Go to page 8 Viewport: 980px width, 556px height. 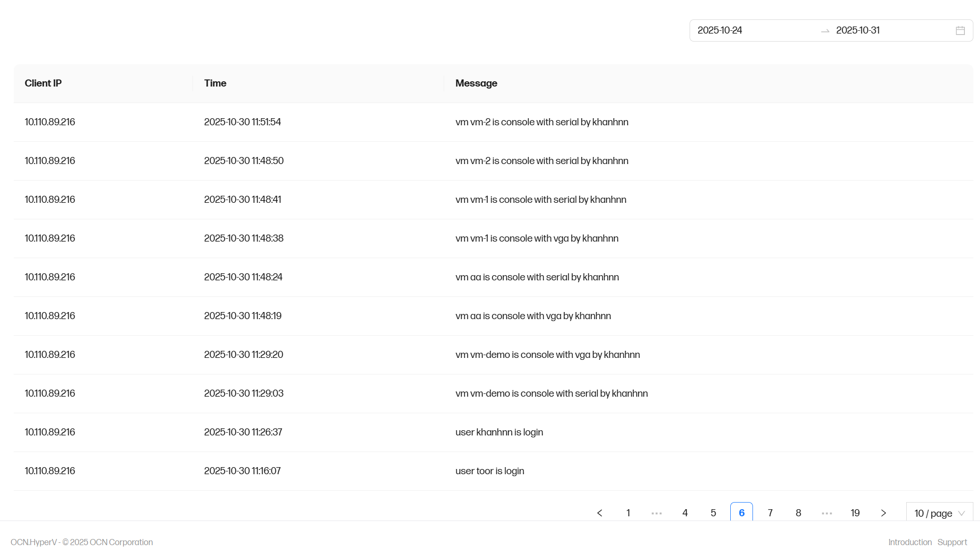click(798, 513)
